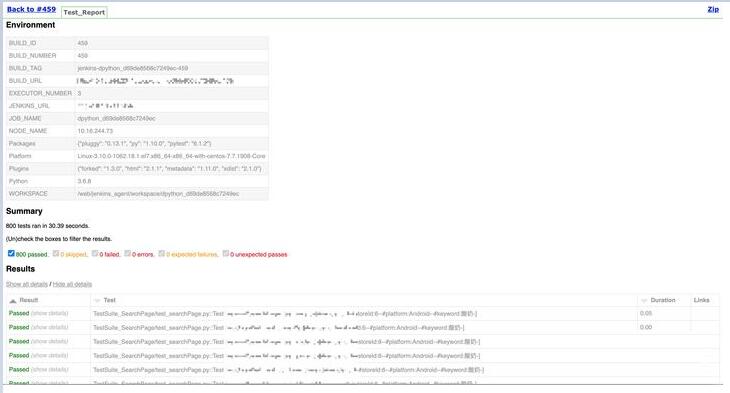Expand details of the second Passed result
The width and height of the screenshot is (730, 393).
[49, 327]
